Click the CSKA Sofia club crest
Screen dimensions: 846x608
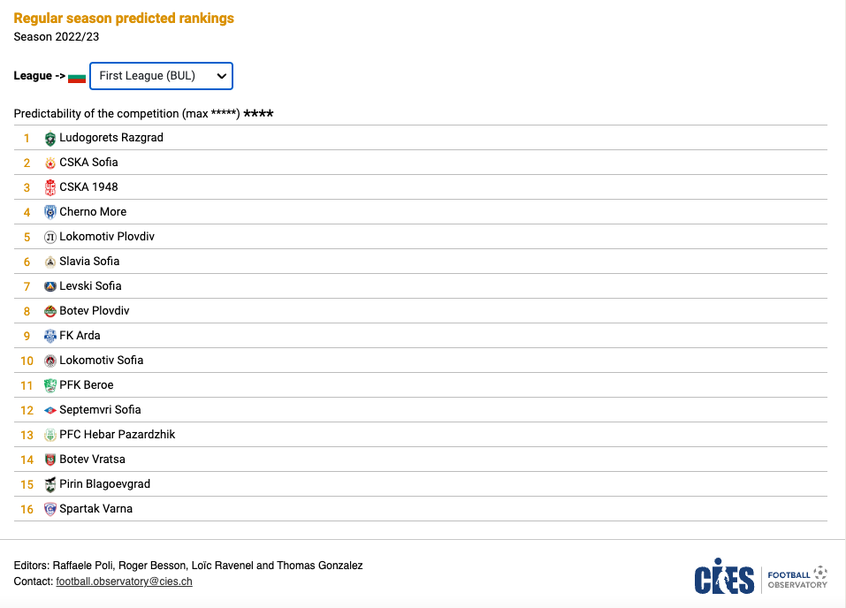50,163
